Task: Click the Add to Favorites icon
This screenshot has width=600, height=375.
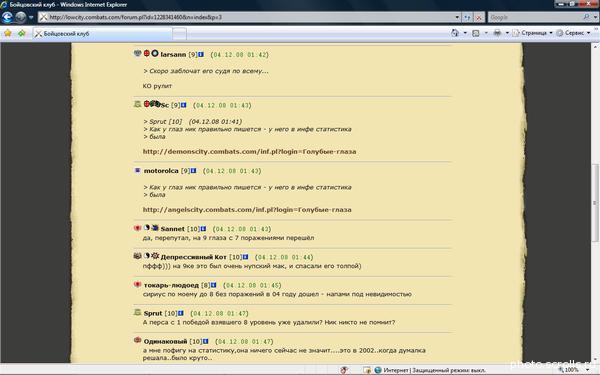Action: tap(22, 33)
